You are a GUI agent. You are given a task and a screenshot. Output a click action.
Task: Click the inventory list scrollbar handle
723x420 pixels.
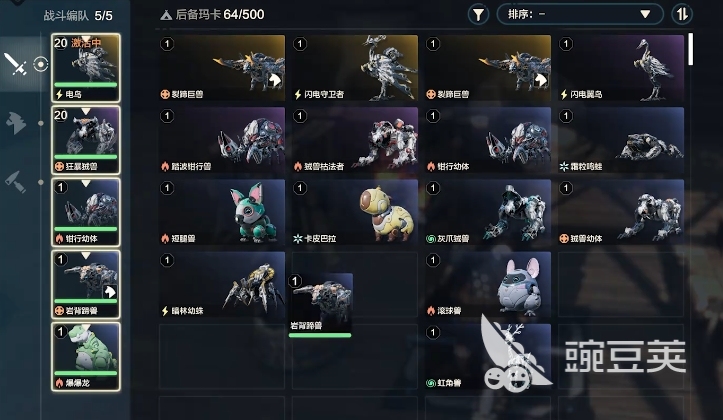[x=690, y=49]
